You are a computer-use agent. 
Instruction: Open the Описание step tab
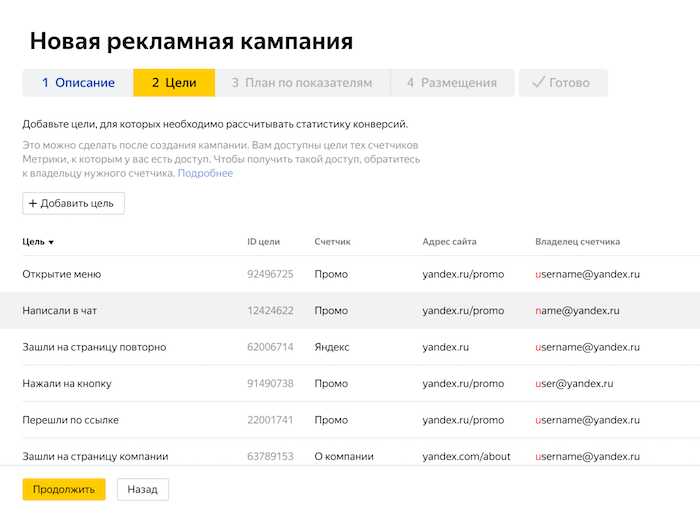78,83
